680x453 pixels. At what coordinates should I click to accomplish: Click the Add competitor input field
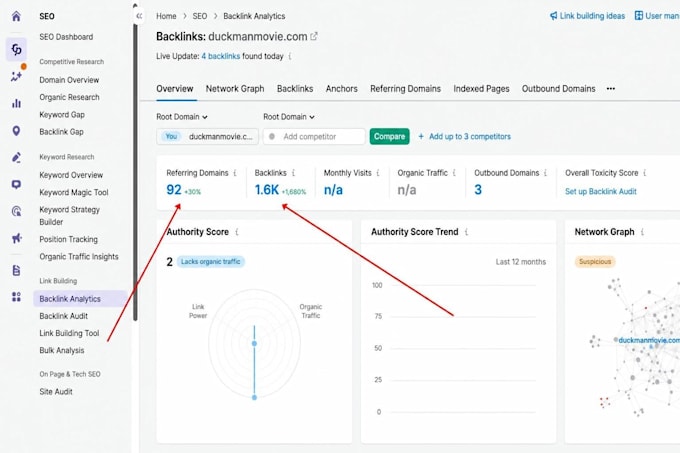coord(314,137)
